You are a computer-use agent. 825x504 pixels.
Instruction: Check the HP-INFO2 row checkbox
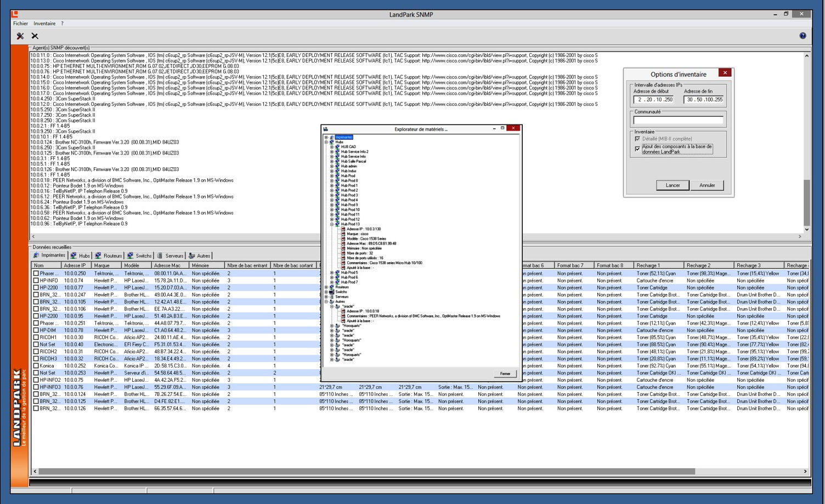click(x=36, y=380)
